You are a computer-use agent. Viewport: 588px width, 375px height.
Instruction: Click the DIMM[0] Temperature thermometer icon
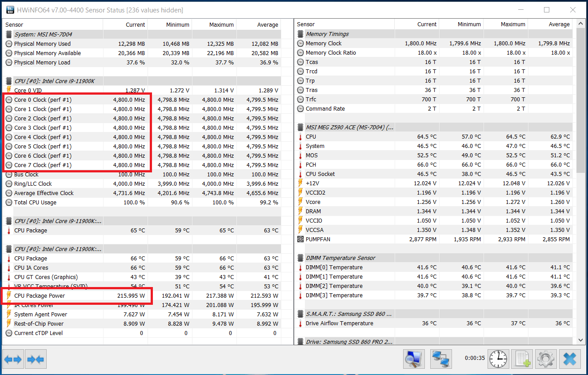tap(300, 267)
